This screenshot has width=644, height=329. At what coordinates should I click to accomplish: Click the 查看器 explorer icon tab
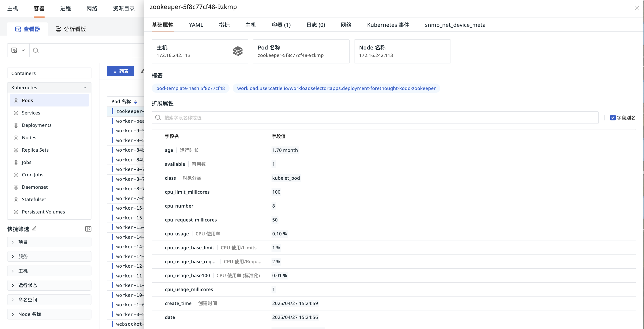[27, 29]
